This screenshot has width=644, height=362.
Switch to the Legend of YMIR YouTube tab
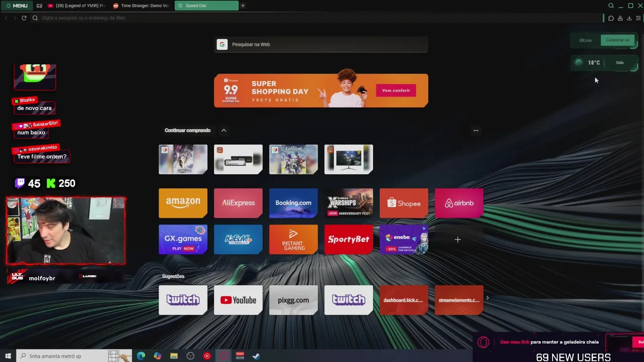(x=76, y=6)
